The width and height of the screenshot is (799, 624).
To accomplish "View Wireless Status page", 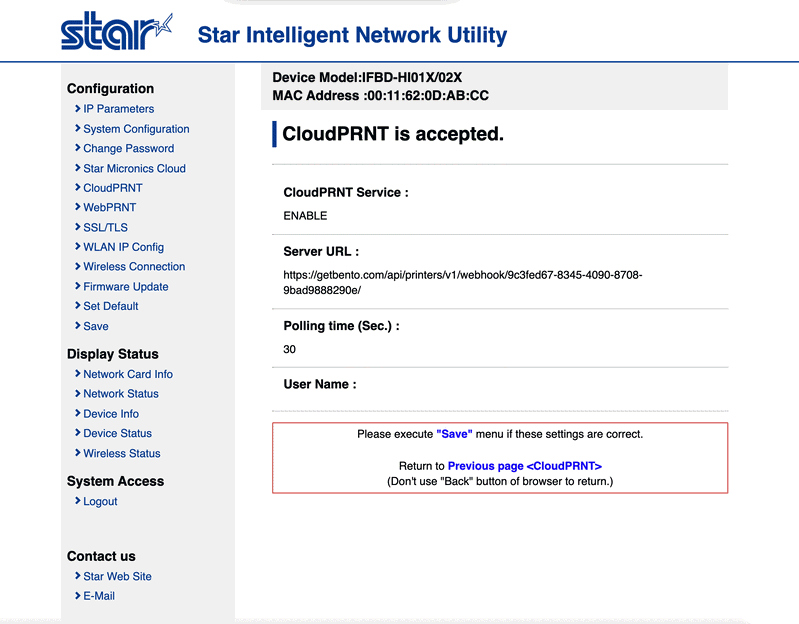I will point(122,453).
